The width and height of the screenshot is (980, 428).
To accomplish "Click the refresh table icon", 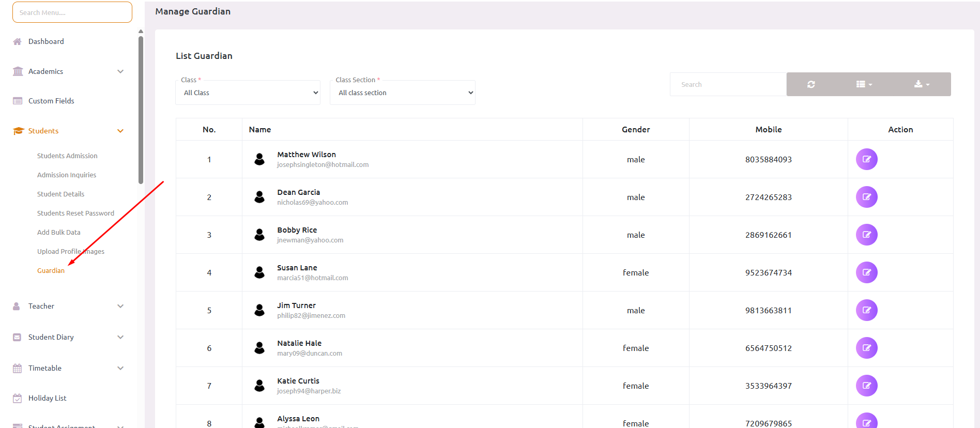I will 810,84.
